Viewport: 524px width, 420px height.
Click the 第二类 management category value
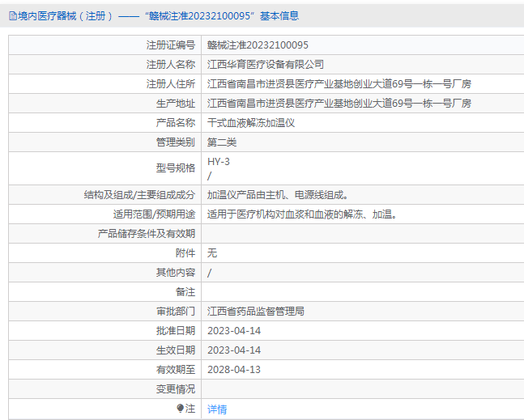point(222,142)
